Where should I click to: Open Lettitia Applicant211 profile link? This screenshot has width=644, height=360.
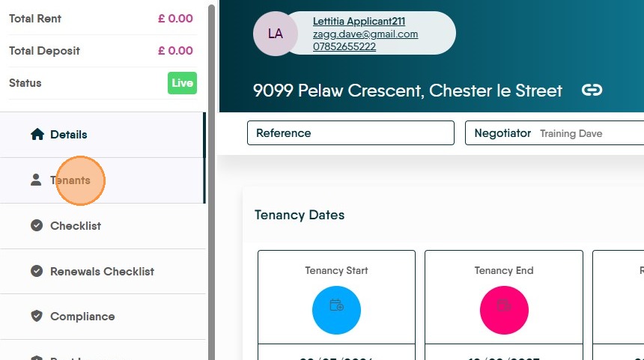[x=359, y=22]
